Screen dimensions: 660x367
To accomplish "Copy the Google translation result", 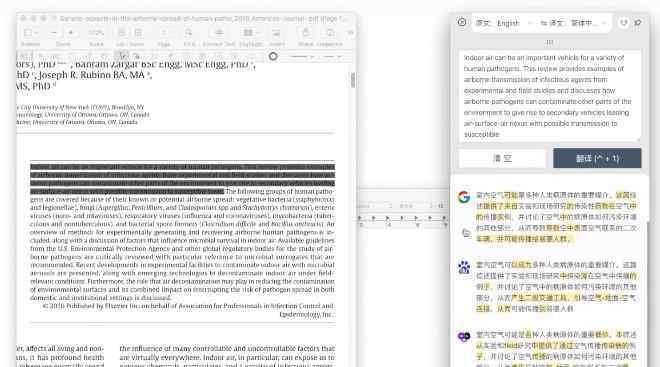I will click(x=466, y=233).
